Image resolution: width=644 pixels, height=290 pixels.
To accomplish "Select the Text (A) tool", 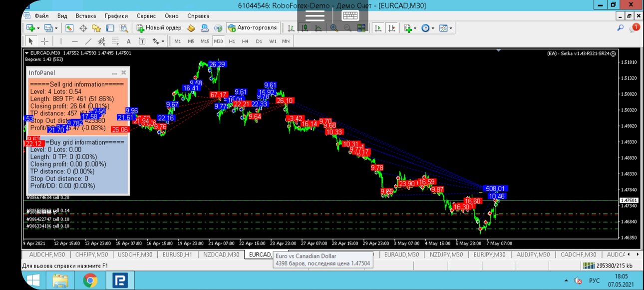I will click(128, 41).
